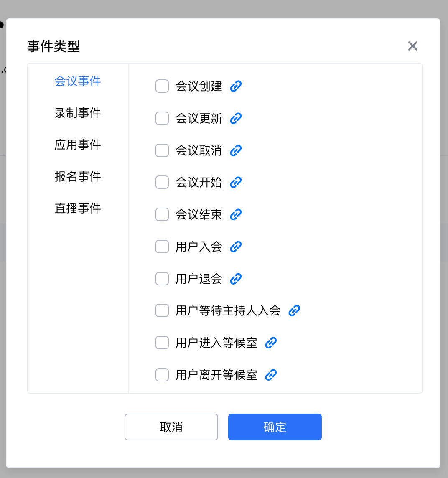Select the 直播事件 category
Viewport: 448px width, 478px height.
(x=78, y=208)
